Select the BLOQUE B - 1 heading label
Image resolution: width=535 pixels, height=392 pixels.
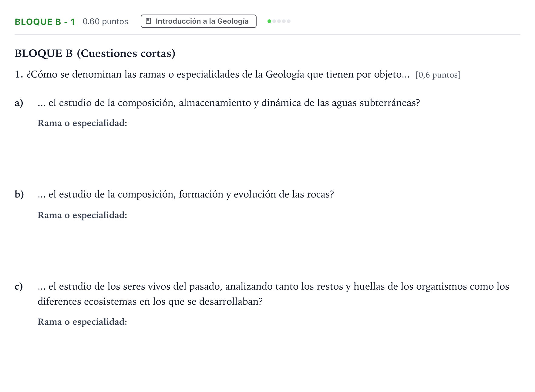point(45,22)
